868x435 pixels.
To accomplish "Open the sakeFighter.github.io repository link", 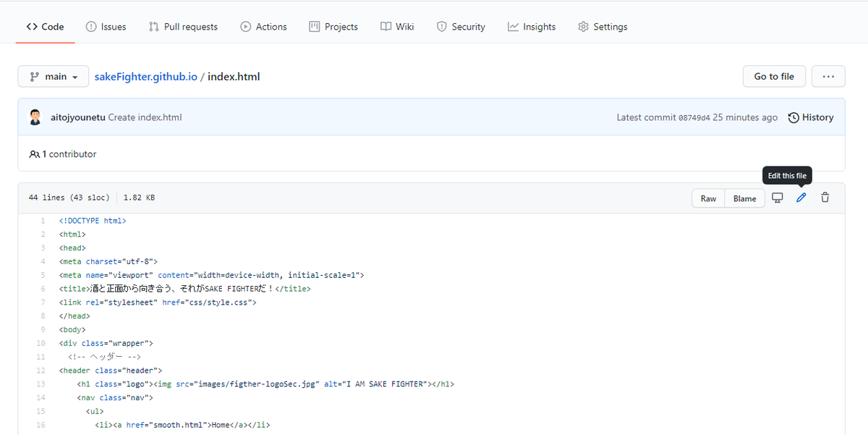I will 145,76.
